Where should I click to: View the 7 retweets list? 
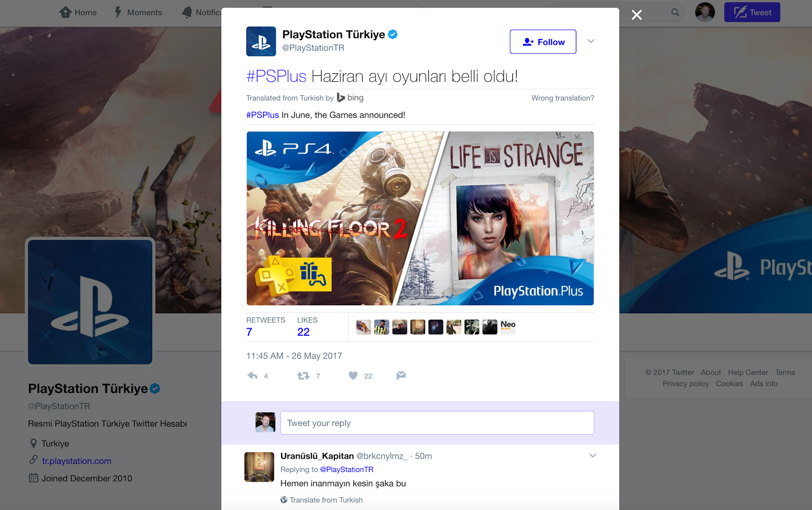266,326
